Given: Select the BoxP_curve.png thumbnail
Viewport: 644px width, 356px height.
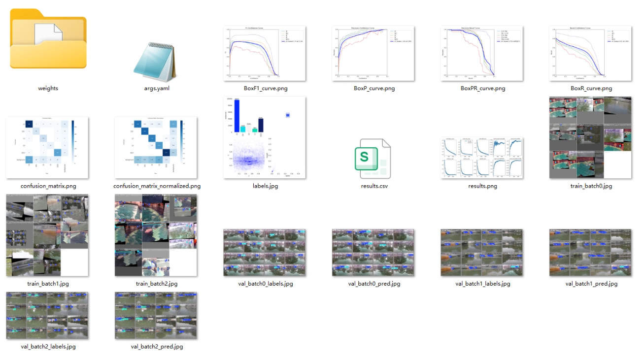Looking at the screenshot, I should 373,53.
